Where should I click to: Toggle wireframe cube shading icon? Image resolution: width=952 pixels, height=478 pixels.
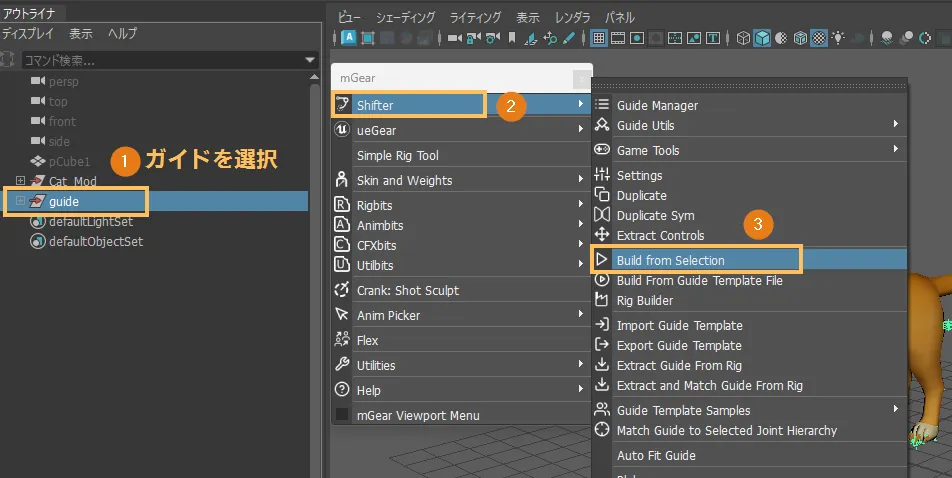(x=743, y=38)
